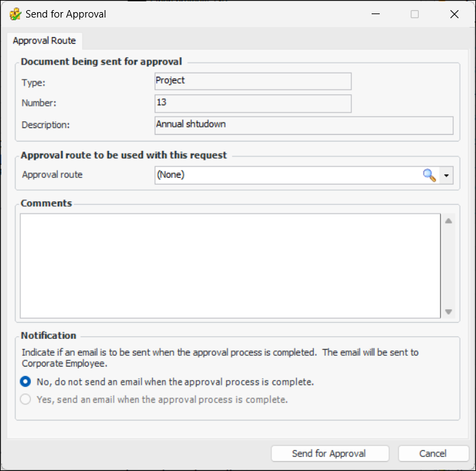Screen dimensions: 476x471
Task: Open the Approval route dropdown arrow
Action: coord(446,175)
